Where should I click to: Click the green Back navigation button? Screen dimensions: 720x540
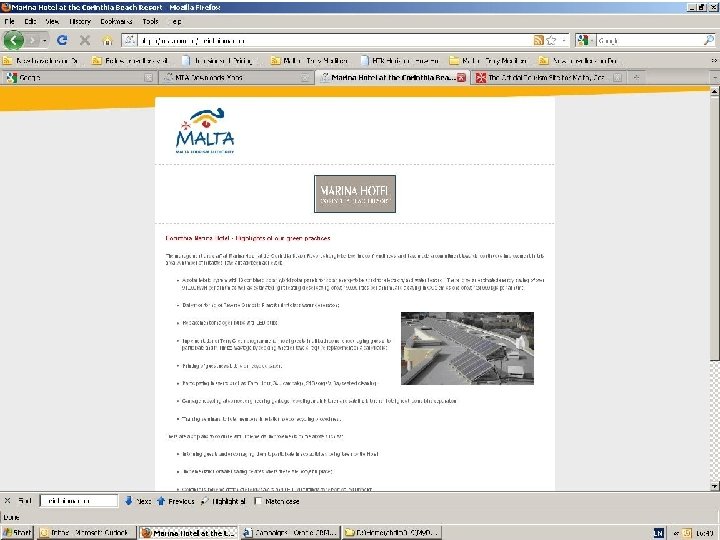[13, 40]
